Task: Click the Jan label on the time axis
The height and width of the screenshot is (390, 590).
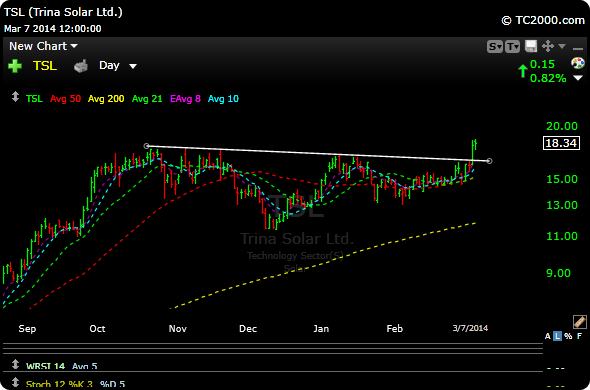Action: click(321, 329)
